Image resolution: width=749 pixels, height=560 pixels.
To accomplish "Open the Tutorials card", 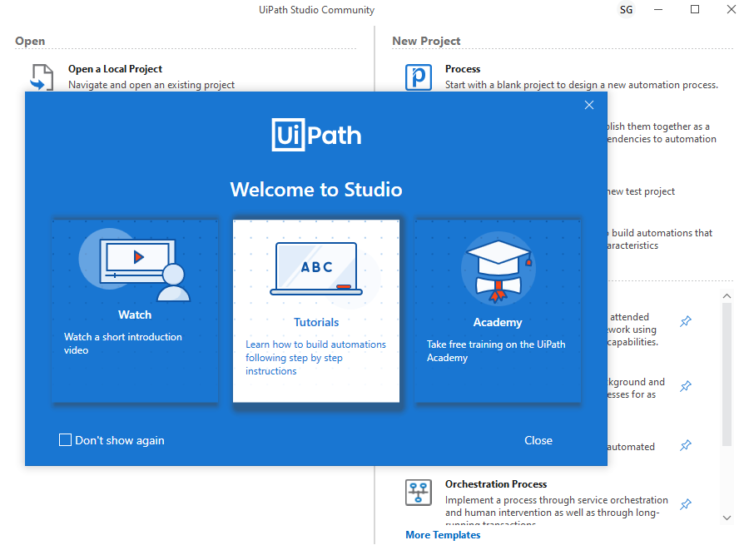I will [x=316, y=311].
